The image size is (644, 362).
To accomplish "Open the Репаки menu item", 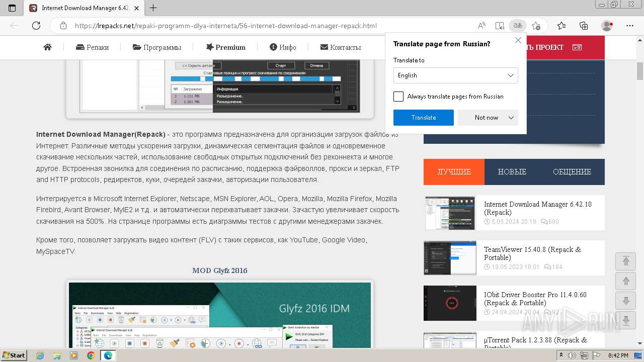I will tap(92, 47).
